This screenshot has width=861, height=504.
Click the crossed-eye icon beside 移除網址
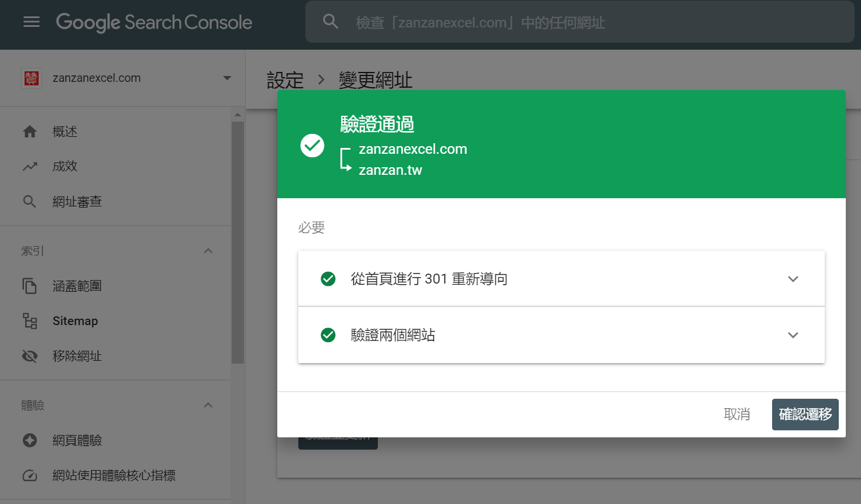coord(30,356)
